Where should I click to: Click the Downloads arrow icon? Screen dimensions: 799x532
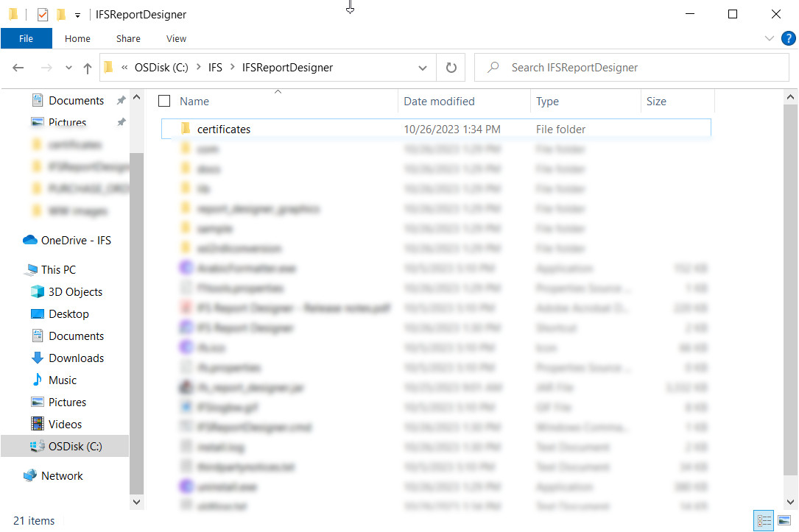pos(38,358)
